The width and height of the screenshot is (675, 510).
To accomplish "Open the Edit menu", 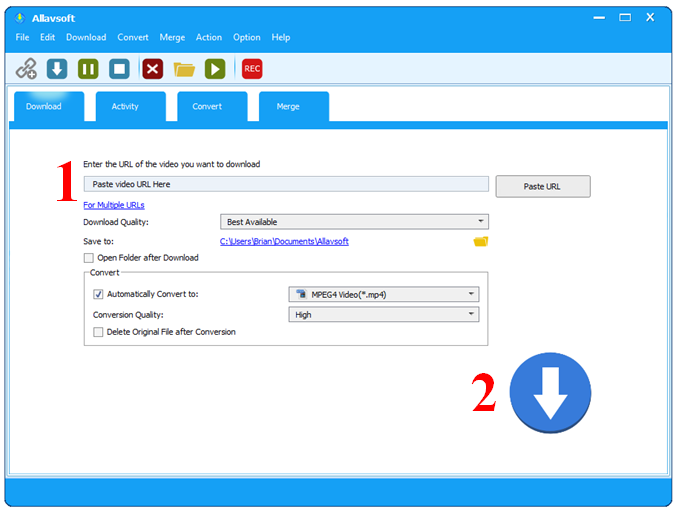I will [47, 37].
